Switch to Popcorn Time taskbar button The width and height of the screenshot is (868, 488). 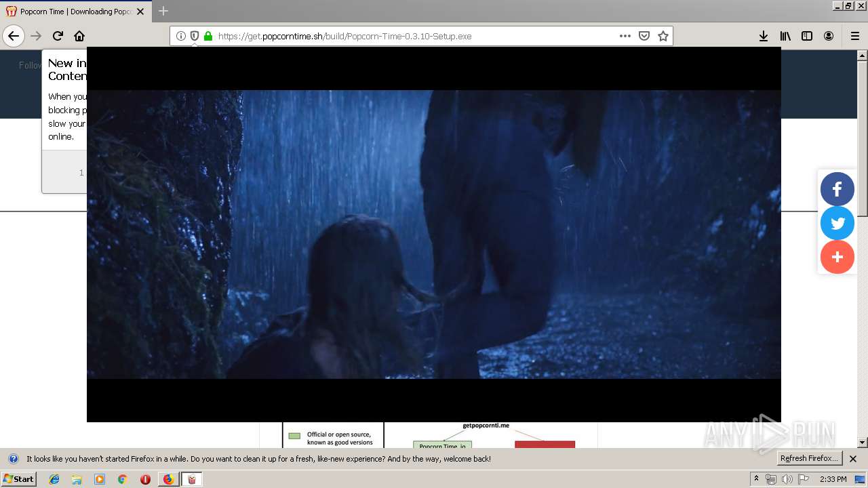tap(192, 479)
